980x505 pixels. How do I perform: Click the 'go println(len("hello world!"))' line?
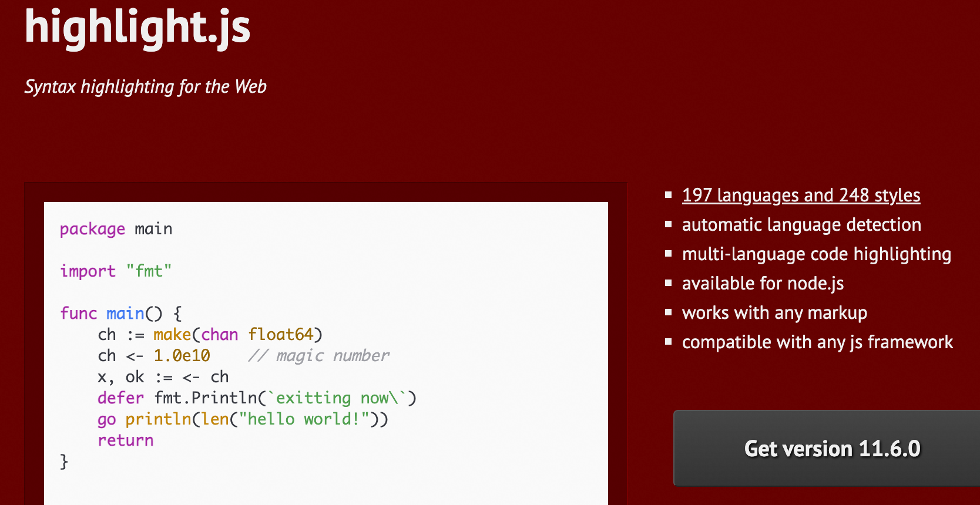pos(243,419)
